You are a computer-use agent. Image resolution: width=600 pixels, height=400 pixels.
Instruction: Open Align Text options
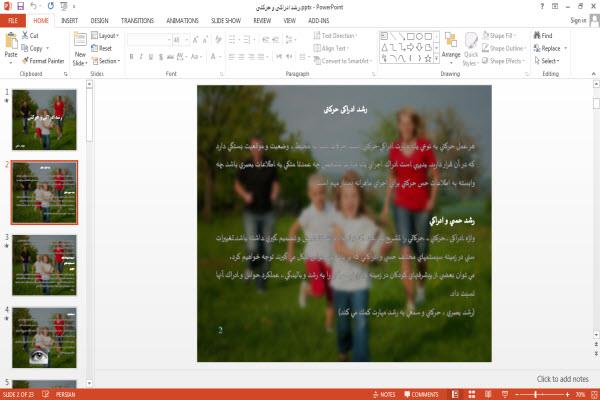tap(331, 48)
